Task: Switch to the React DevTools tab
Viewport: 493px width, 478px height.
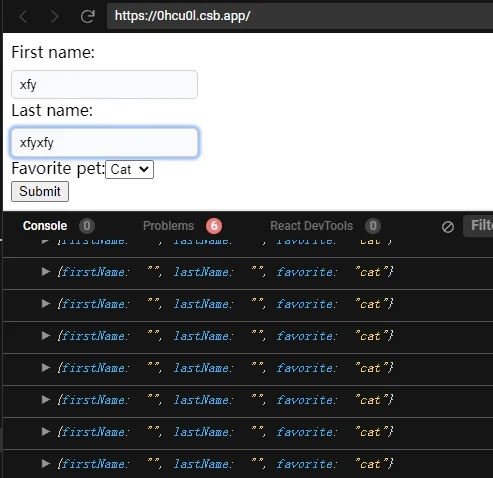Action: pyautogui.click(x=311, y=226)
